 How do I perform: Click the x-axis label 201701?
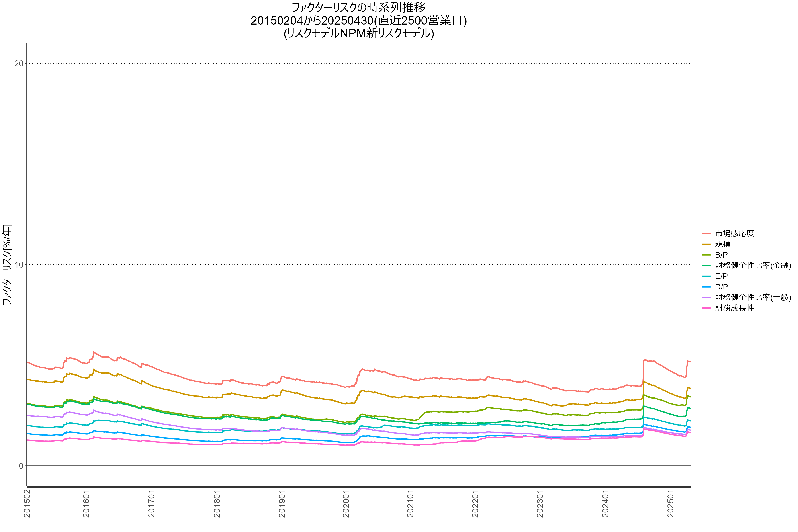pyautogui.click(x=151, y=503)
